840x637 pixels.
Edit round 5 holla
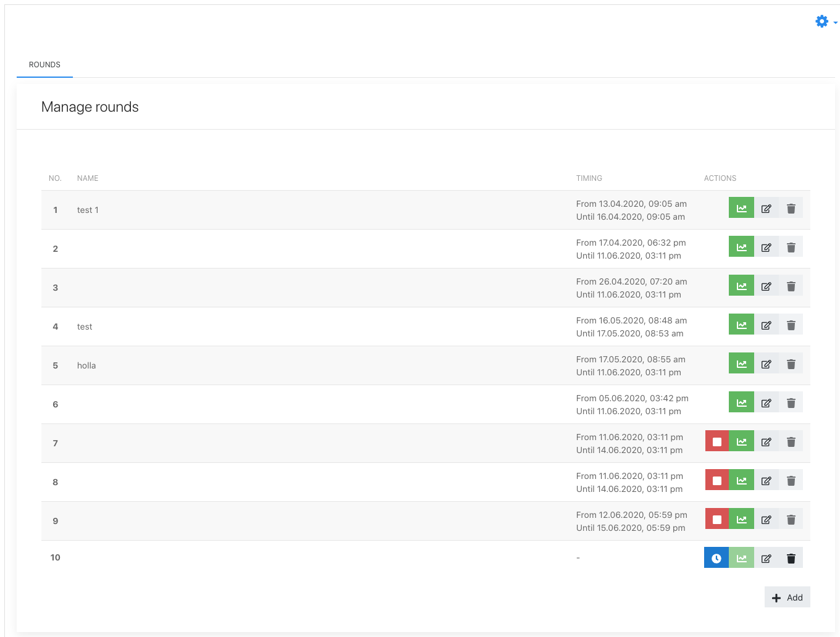766,364
